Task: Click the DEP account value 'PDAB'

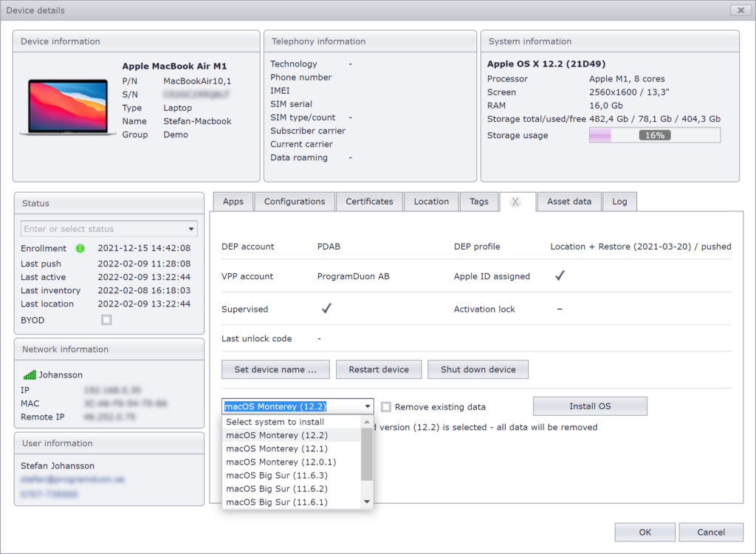Action: coord(329,247)
